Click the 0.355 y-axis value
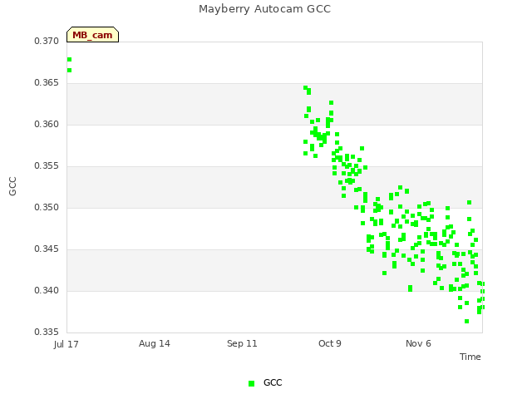This screenshot has width=532, height=399. (47, 166)
